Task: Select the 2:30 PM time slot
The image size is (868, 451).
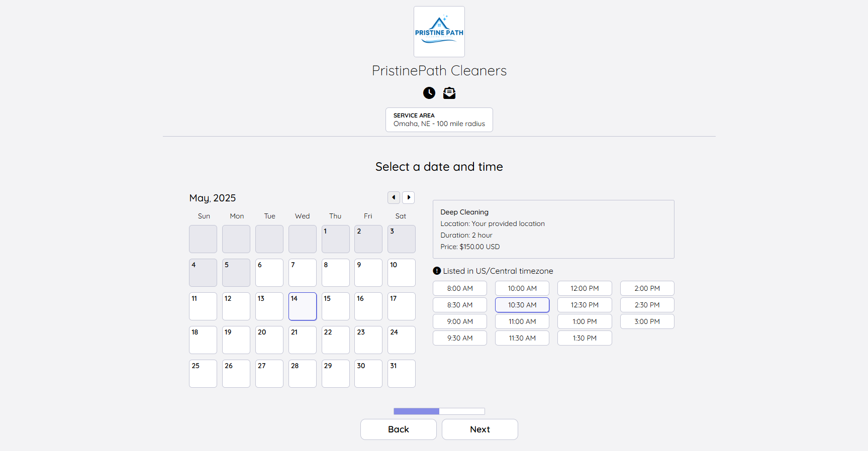Action: click(647, 305)
